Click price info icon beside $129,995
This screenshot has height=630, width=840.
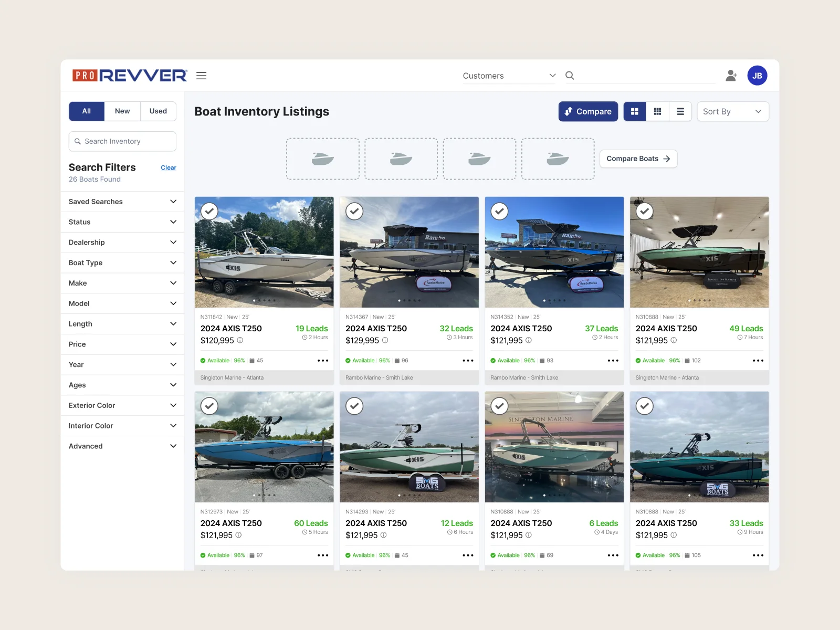tap(385, 340)
